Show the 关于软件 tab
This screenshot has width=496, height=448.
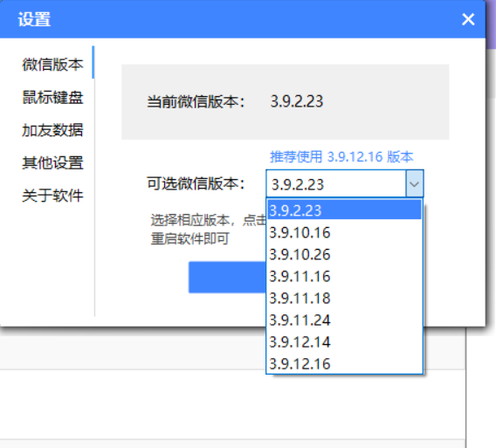[52, 196]
